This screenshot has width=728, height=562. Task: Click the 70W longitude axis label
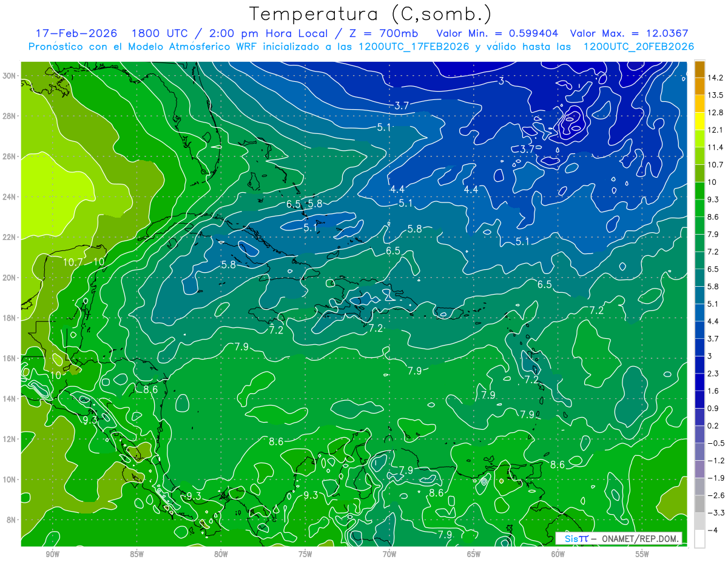(389, 554)
